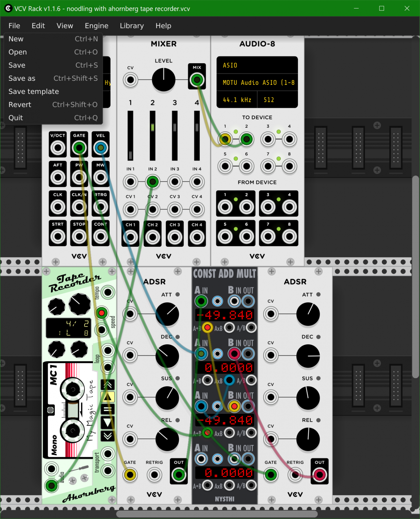Screen dimensions: 420x519
Task: Click the CH 3 jack on Mixer
Action: point(175,237)
